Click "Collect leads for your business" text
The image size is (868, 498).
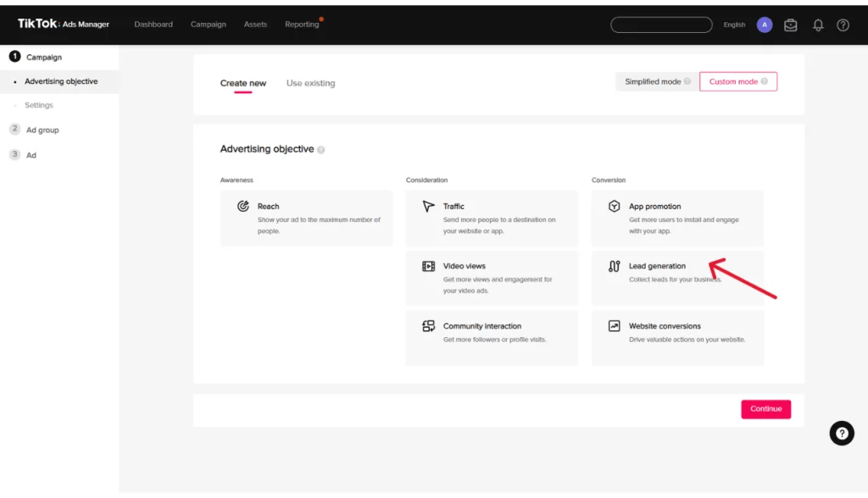(676, 279)
